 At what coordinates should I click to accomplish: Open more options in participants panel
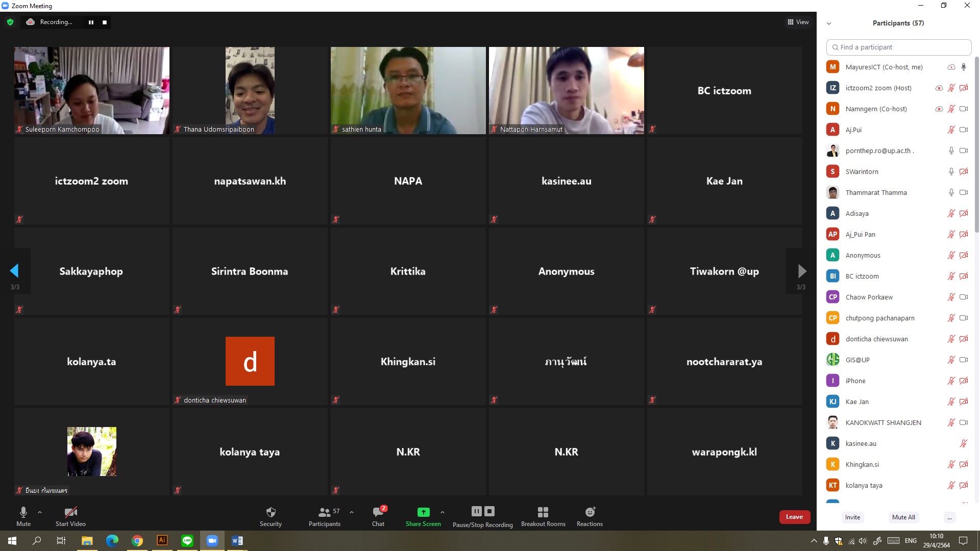click(949, 517)
